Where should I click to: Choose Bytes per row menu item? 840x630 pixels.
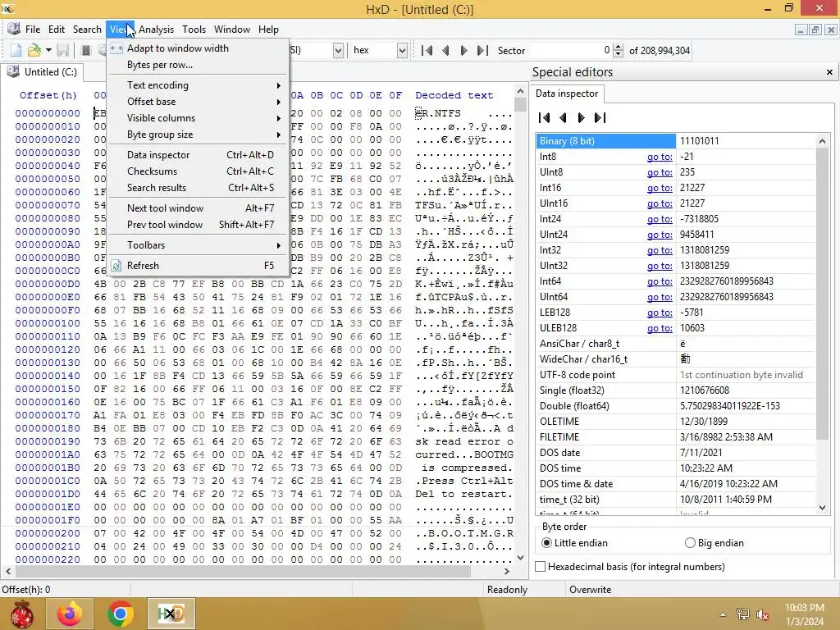(199, 65)
